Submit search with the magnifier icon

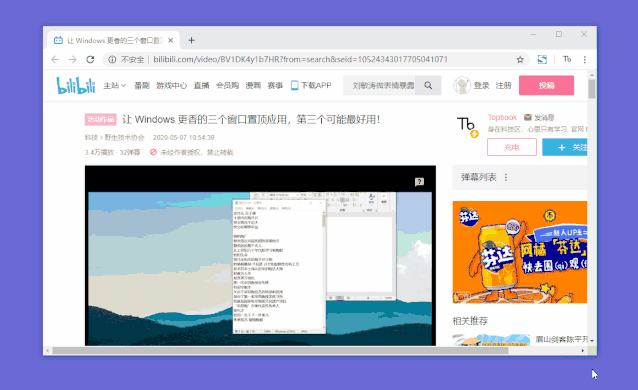pyautogui.click(x=428, y=85)
